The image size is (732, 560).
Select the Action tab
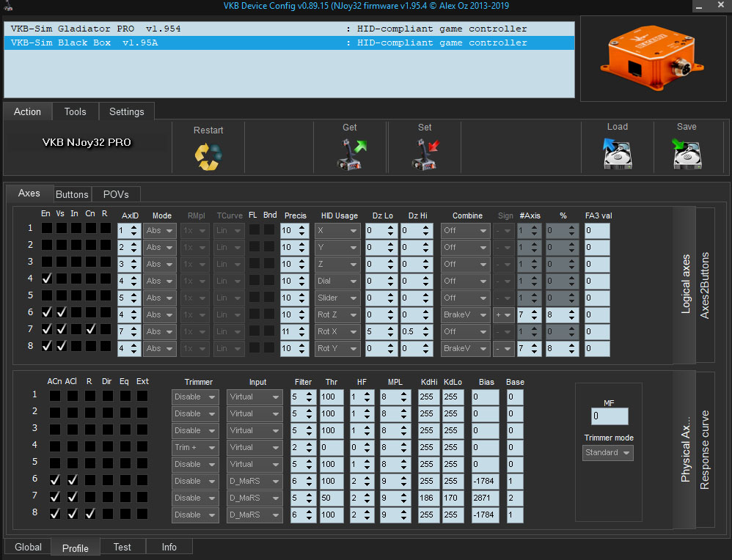pyautogui.click(x=28, y=112)
